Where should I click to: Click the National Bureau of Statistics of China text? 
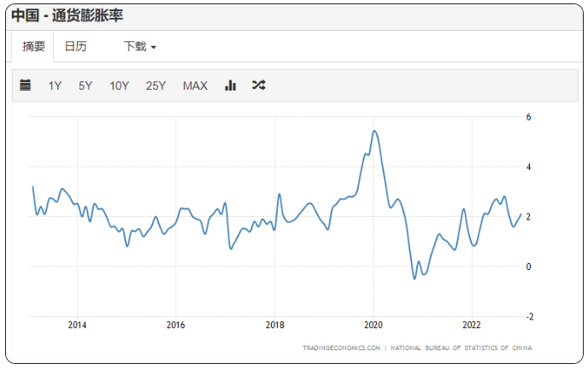[x=462, y=348]
